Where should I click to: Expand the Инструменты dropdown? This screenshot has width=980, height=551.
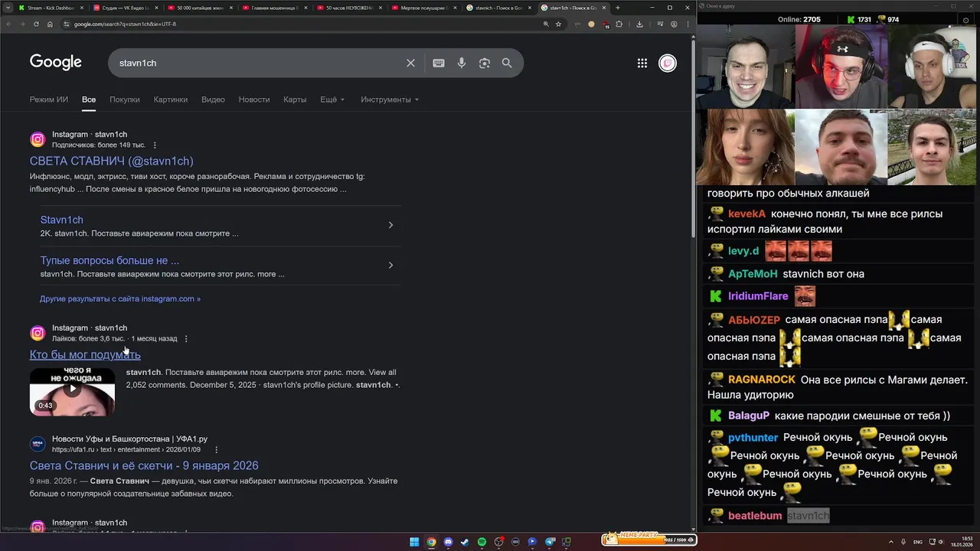tap(390, 99)
